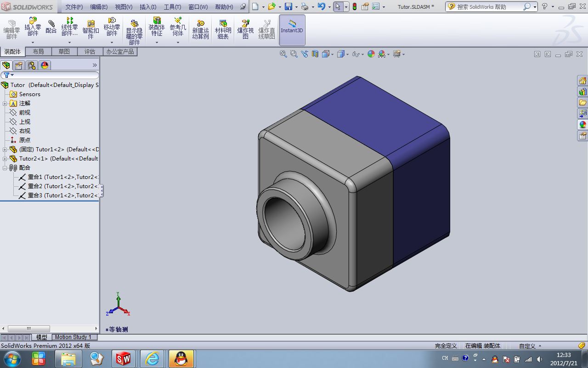Click the Section View icon in view toolbar
The image size is (588, 368).
coord(315,54)
